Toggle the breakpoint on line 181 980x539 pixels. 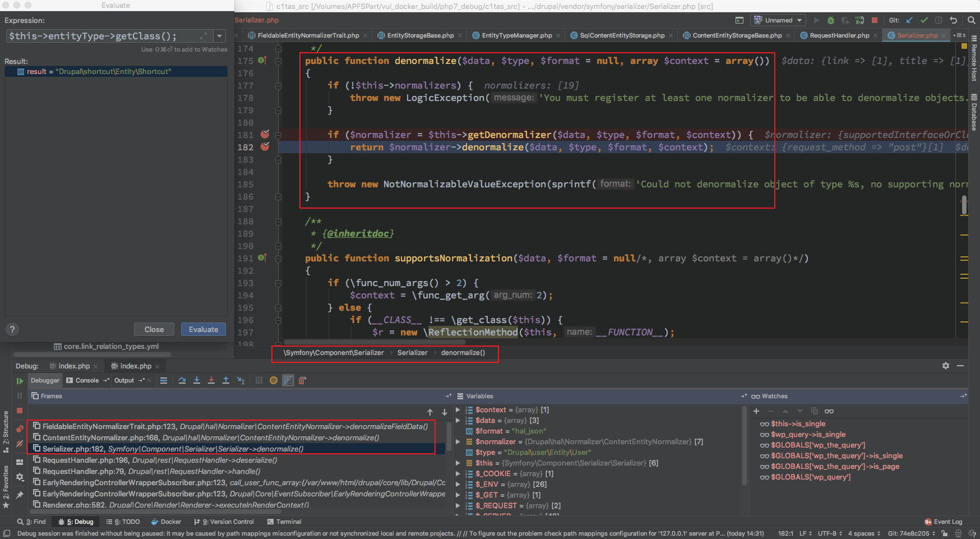pyautogui.click(x=265, y=135)
